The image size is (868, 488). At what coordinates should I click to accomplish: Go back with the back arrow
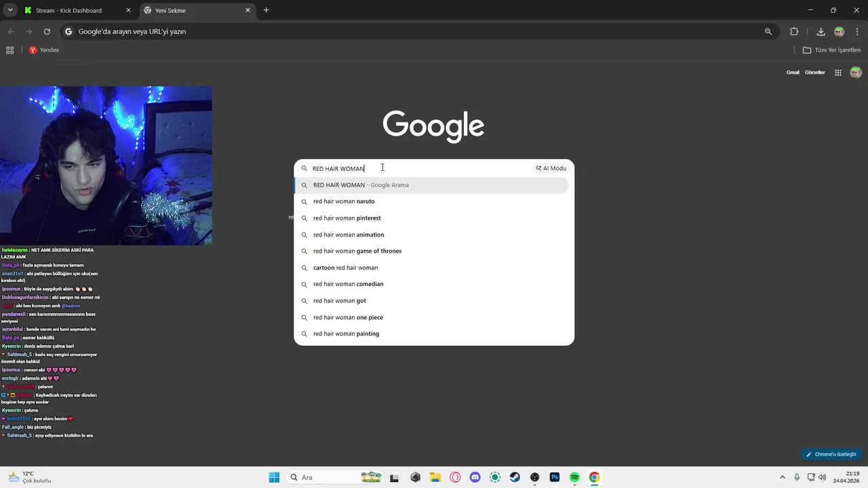coord(11,31)
